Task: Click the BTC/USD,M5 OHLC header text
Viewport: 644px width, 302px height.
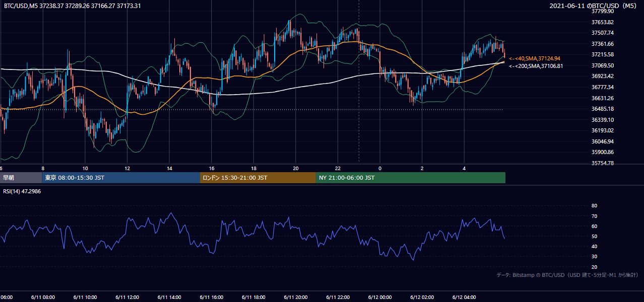Action: pos(73,6)
